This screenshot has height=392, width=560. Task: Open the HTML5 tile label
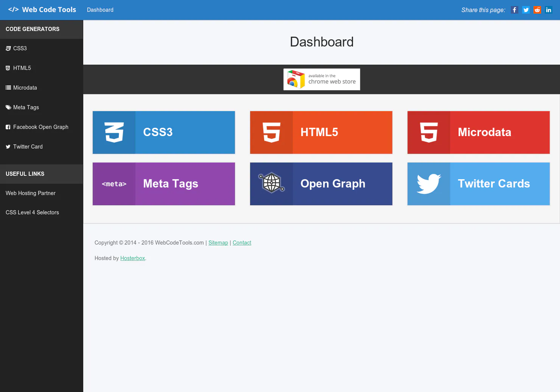click(x=319, y=132)
